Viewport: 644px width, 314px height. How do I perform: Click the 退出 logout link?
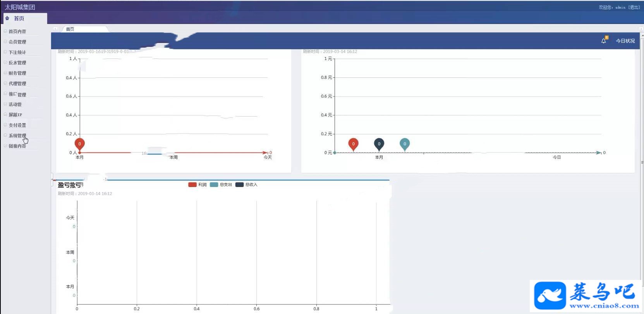click(634, 7)
